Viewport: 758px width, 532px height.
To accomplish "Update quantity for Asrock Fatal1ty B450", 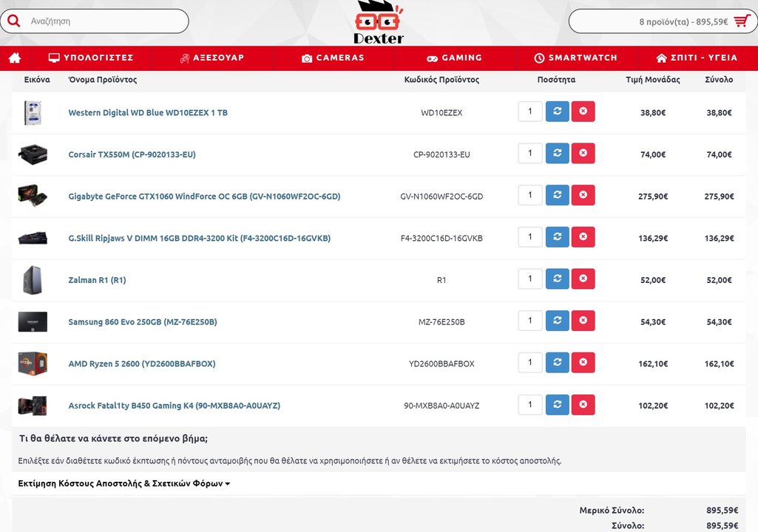I will [x=558, y=404].
